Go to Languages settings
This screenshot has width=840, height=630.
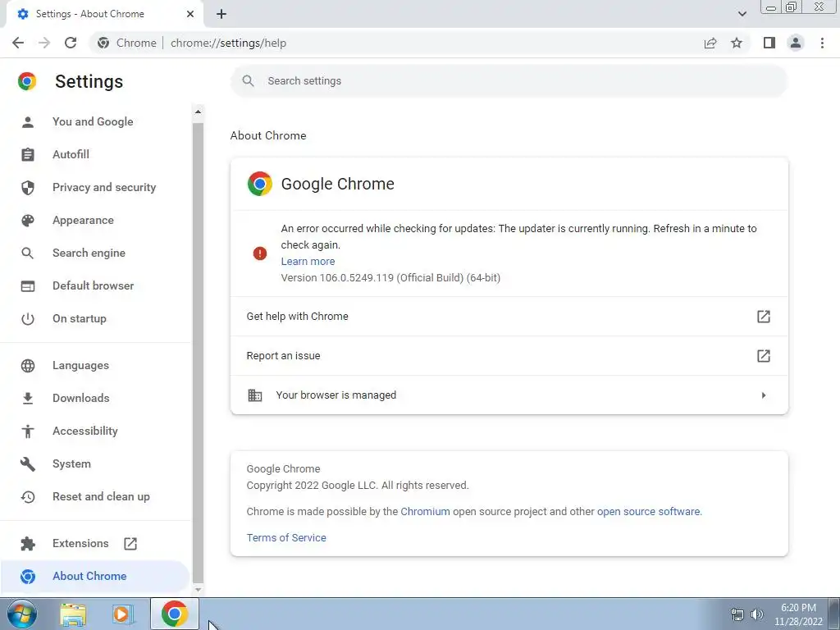coord(95,365)
